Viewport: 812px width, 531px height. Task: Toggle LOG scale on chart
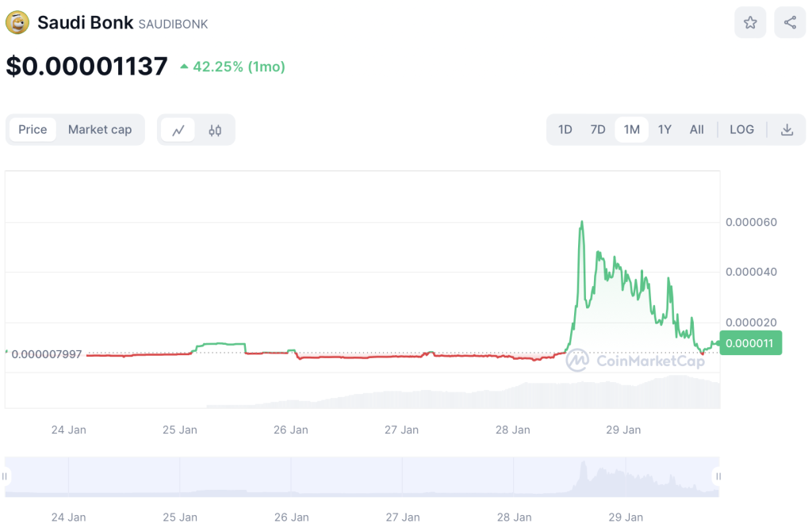pos(741,130)
